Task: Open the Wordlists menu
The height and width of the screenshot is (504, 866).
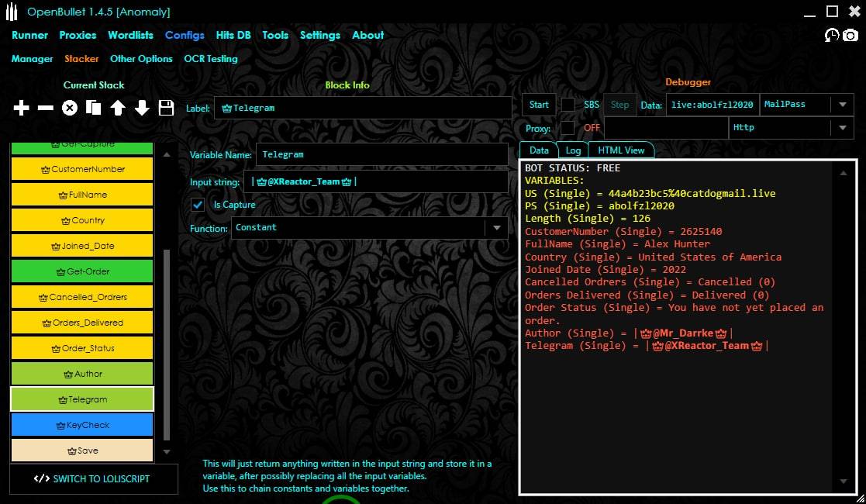Action: pos(130,35)
